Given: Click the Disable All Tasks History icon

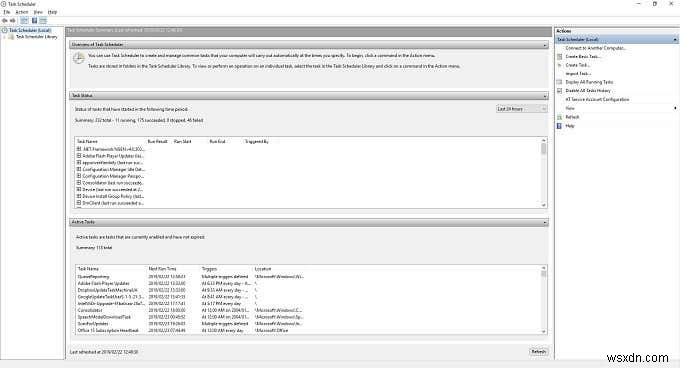Looking at the screenshot, I should point(559,91).
